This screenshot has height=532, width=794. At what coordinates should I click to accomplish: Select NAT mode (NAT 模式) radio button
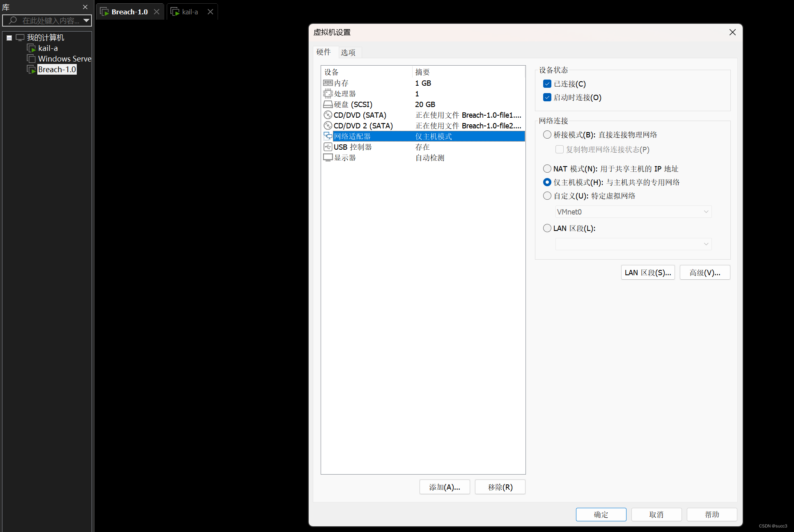click(547, 169)
